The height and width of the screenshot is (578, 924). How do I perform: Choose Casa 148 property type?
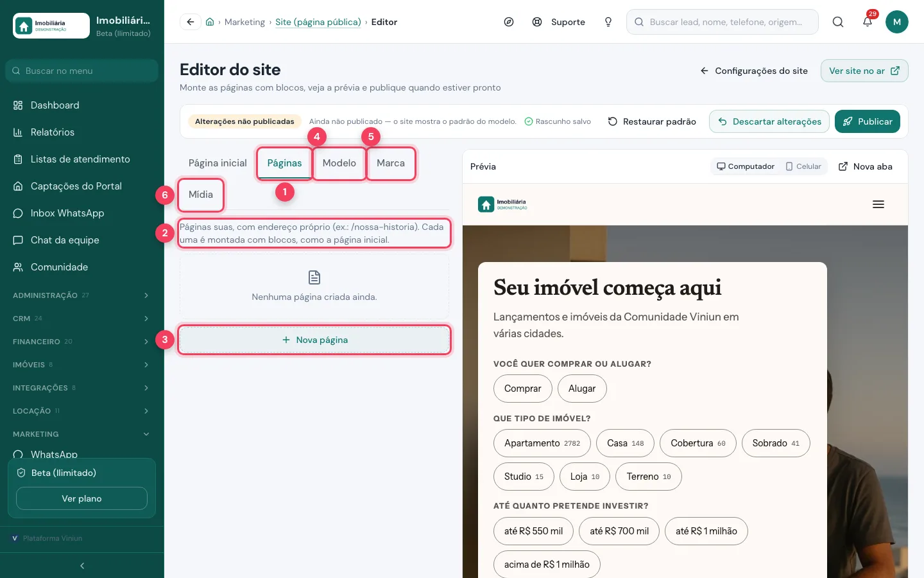pos(626,443)
